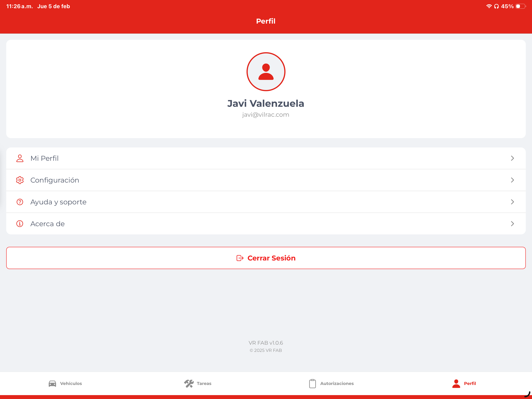Tap the battery indicator icon

coord(521,6)
